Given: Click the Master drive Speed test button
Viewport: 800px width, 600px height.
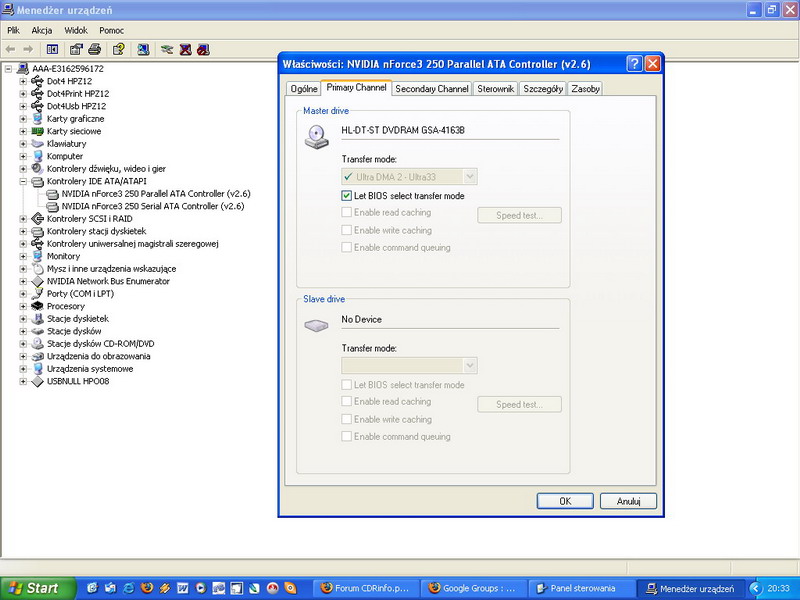Looking at the screenshot, I should coord(519,215).
